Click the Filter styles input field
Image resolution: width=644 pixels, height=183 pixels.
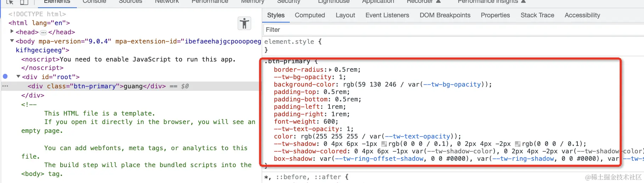point(453,30)
